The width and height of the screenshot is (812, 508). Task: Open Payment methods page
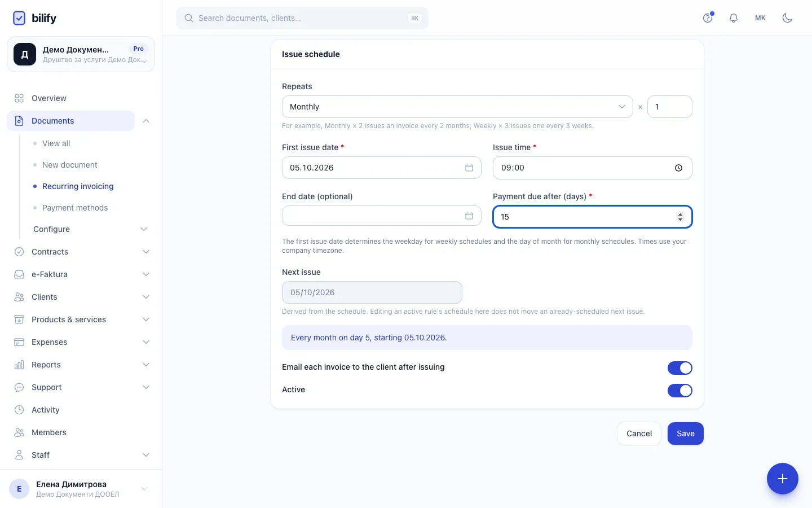click(x=75, y=208)
